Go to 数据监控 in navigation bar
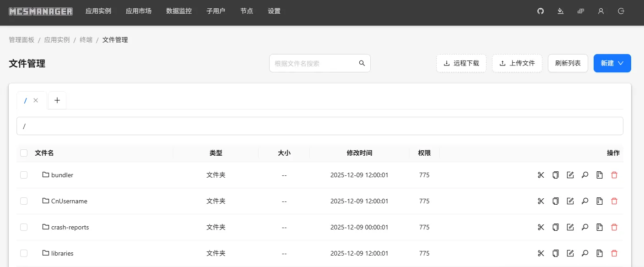644x267 pixels. pos(179,11)
